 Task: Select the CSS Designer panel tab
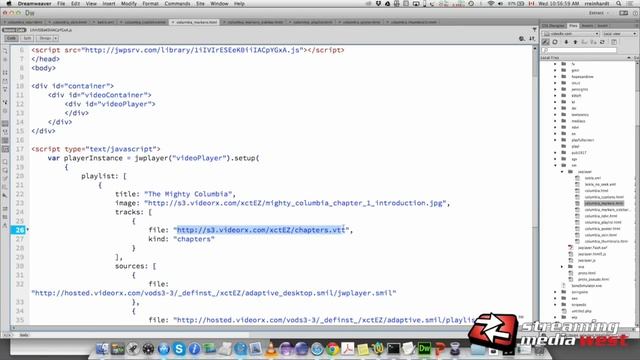553,26
